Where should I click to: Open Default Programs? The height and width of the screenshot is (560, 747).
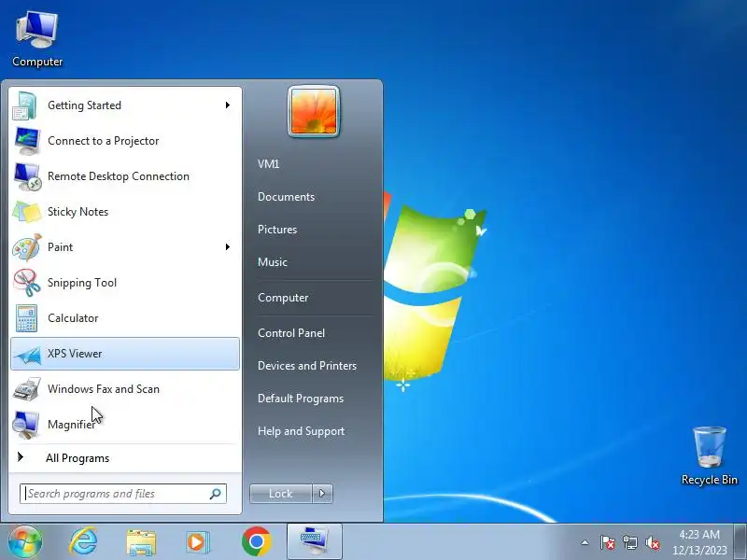tap(301, 399)
